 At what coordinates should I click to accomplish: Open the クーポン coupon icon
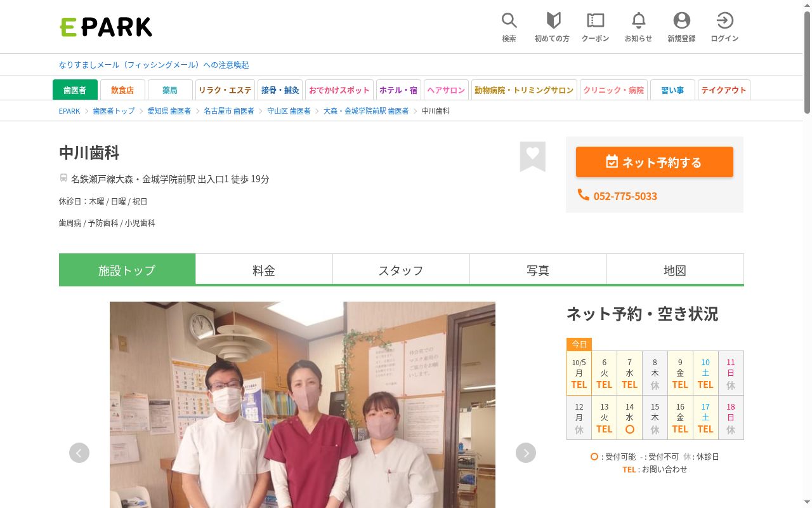(x=595, y=27)
